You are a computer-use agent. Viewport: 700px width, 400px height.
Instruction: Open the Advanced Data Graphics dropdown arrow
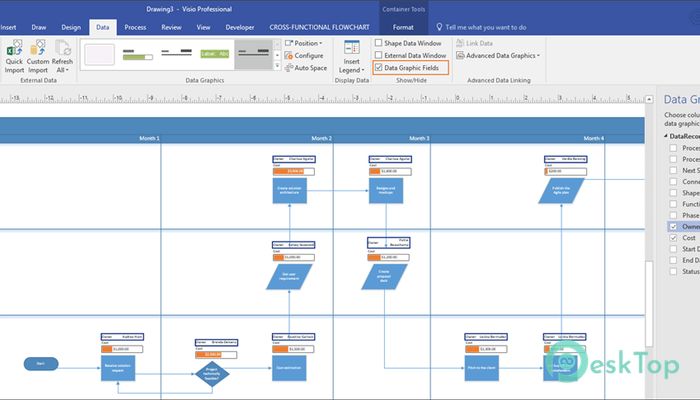pyautogui.click(x=539, y=56)
